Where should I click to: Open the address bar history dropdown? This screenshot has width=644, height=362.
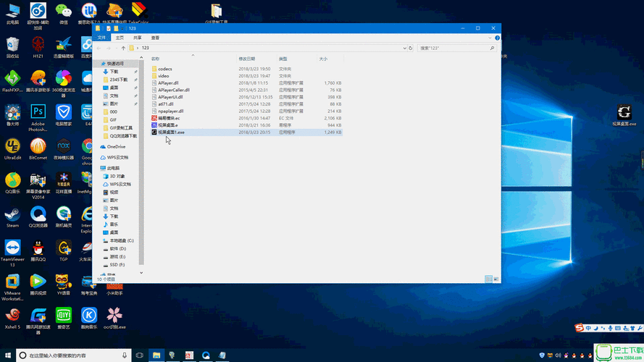click(404, 48)
